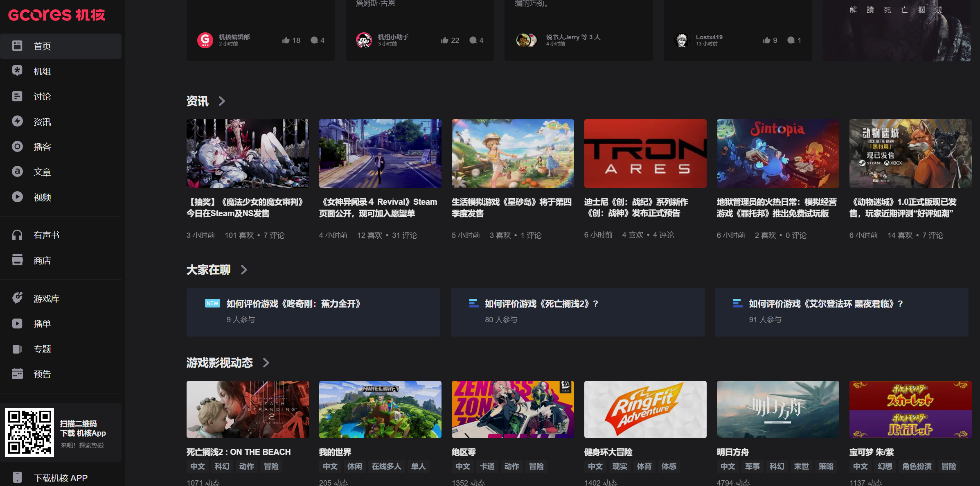Expand the 资讯 section via its arrow
Image resolution: width=980 pixels, height=486 pixels.
click(x=222, y=101)
